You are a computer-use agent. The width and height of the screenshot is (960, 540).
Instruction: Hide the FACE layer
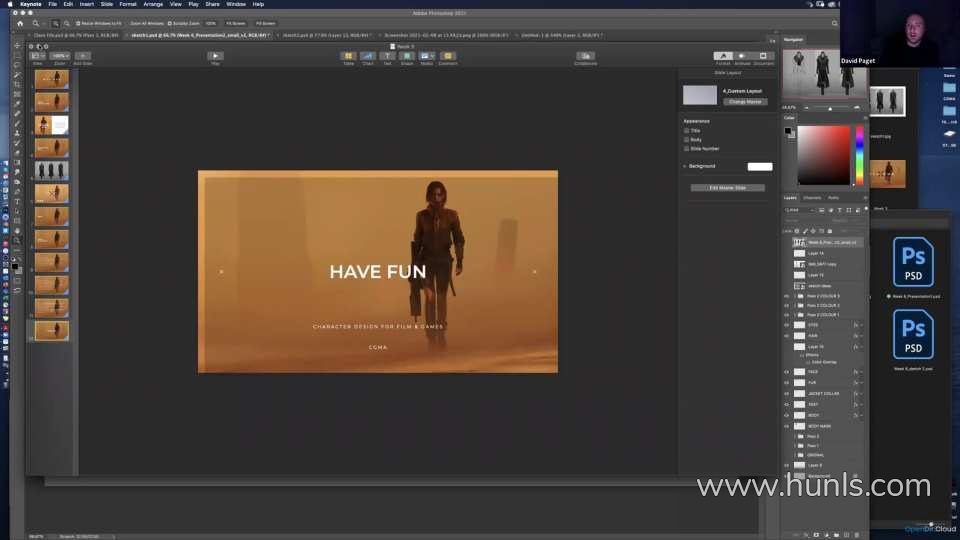(x=787, y=372)
